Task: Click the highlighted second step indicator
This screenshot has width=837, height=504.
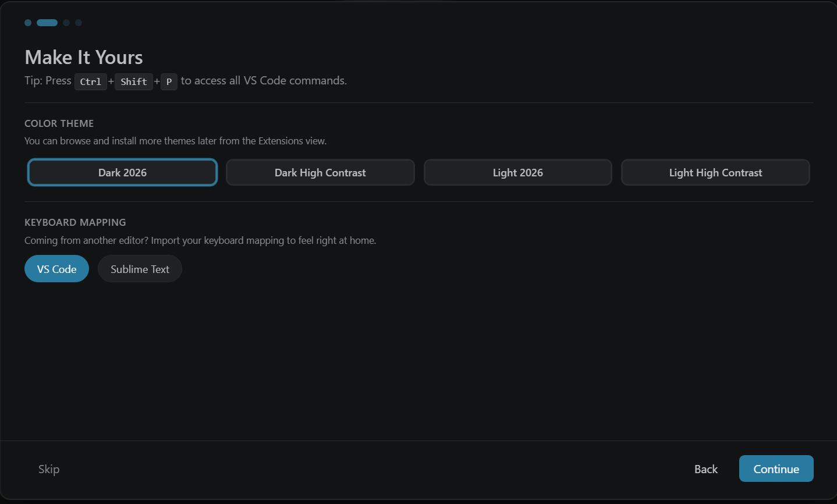Action: click(x=46, y=22)
